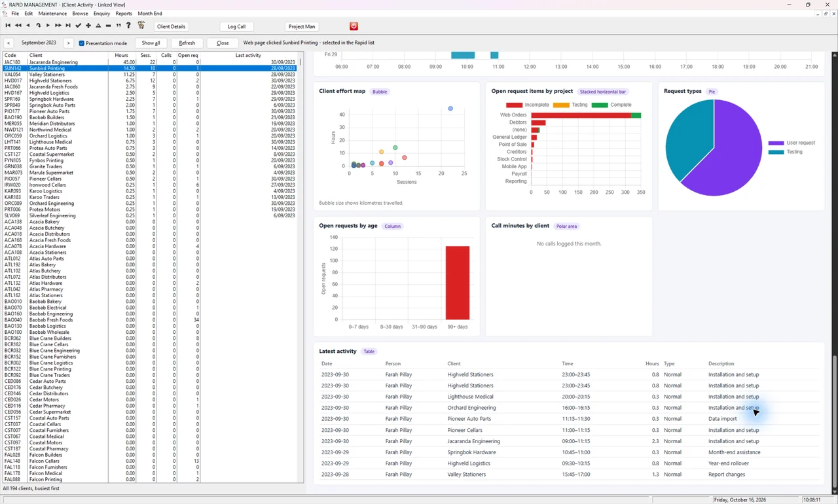Go to next month with > button
The image size is (838, 504).
click(68, 43)
